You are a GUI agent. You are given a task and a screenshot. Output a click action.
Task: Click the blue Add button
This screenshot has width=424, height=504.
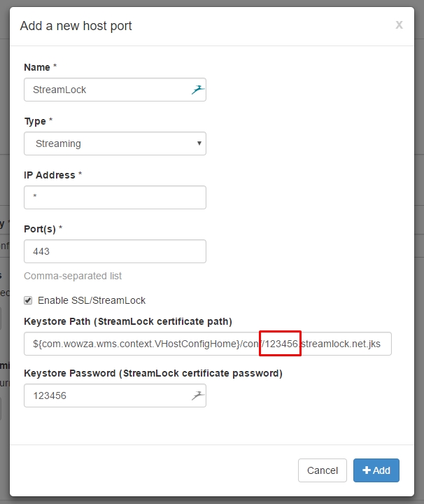click(x=376, y=470)
